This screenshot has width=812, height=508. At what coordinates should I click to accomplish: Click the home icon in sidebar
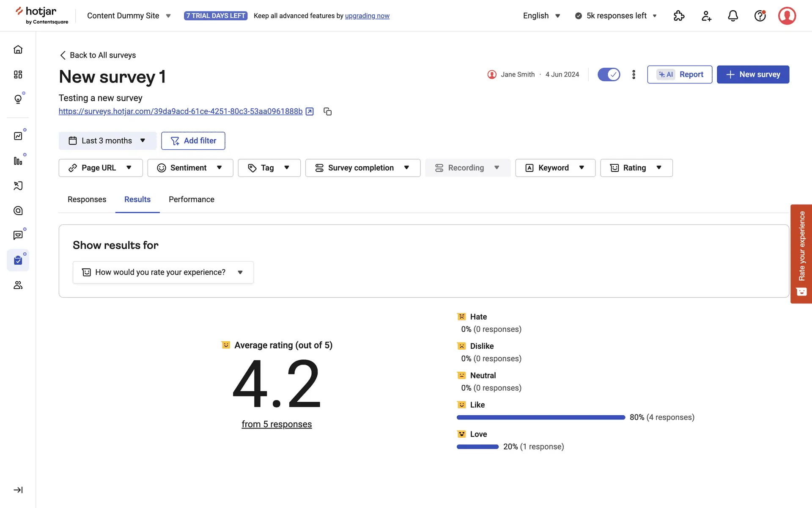[x=18, y=50]
